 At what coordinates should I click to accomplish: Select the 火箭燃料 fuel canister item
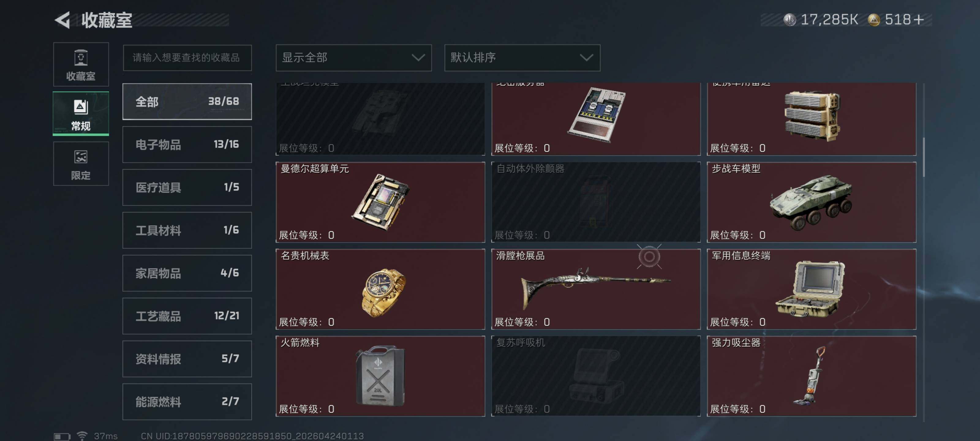380,376
